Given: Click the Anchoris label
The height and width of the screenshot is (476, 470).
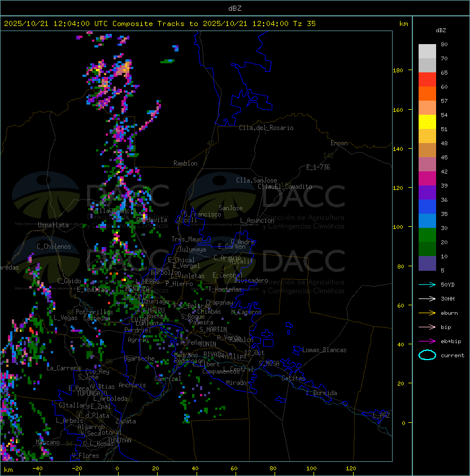Looking at the screenshot, I should 132,385.
